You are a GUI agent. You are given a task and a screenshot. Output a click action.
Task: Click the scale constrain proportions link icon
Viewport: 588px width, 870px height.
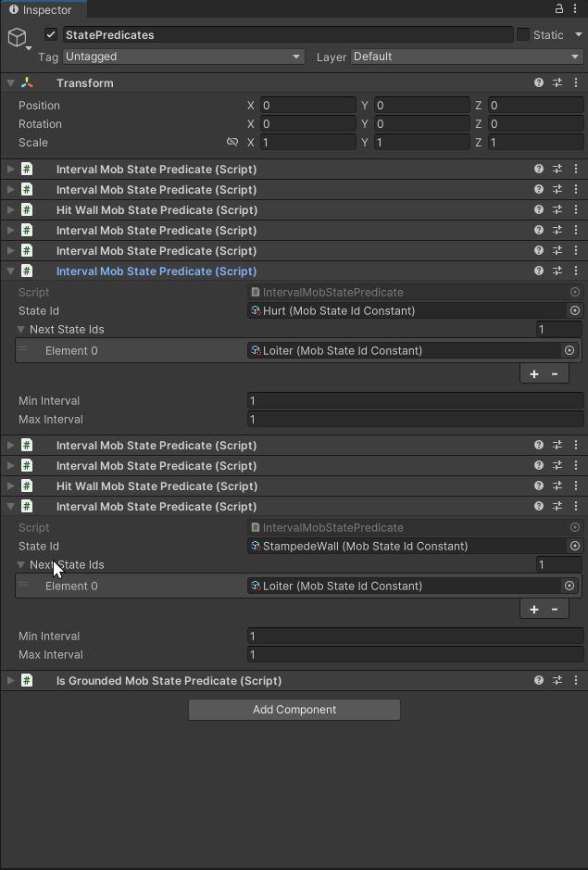coord(232,142)
